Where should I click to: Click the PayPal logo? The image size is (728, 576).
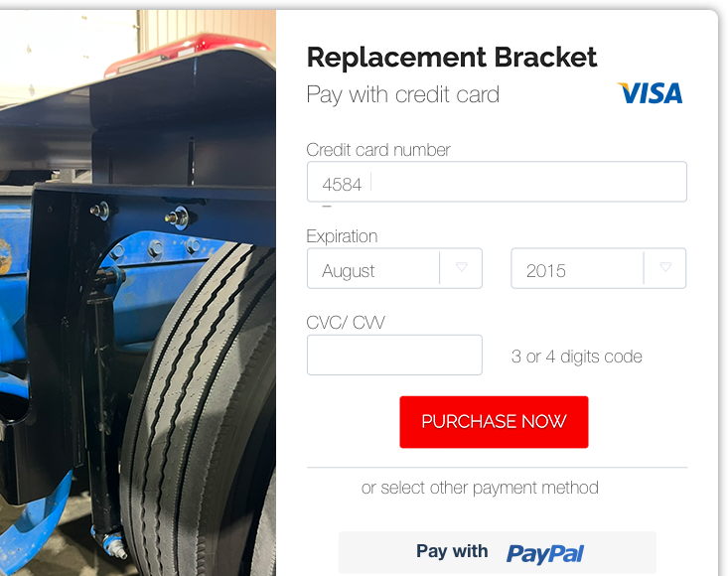[544, 553]
